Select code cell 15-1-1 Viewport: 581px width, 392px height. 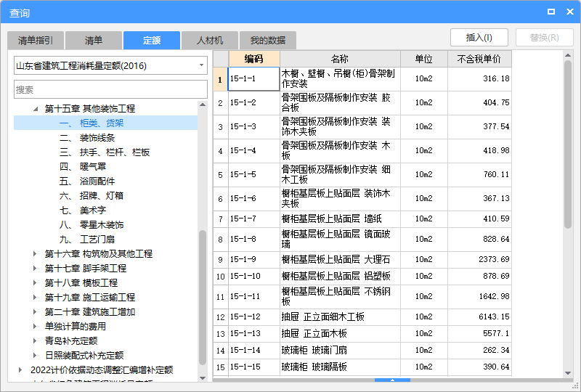253,79
